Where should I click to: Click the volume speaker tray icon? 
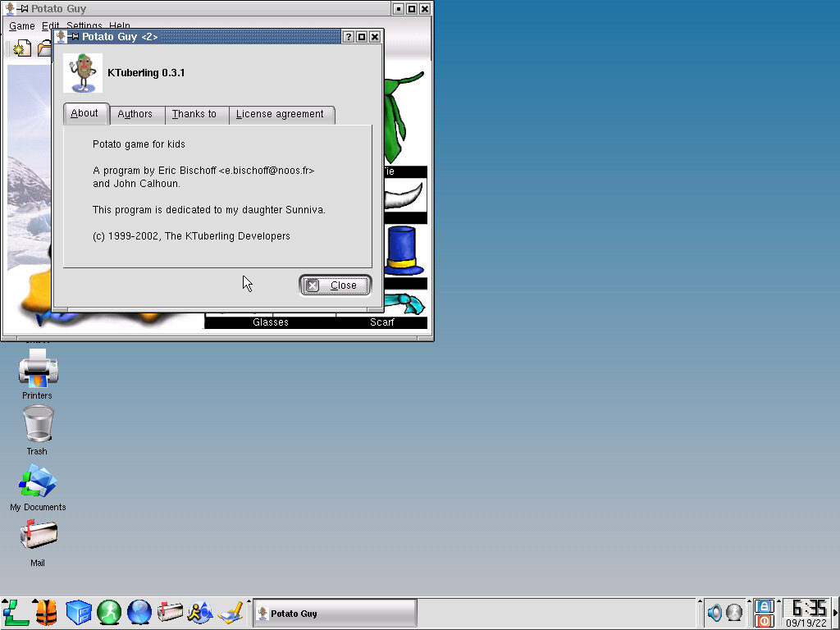coord(714,613)
